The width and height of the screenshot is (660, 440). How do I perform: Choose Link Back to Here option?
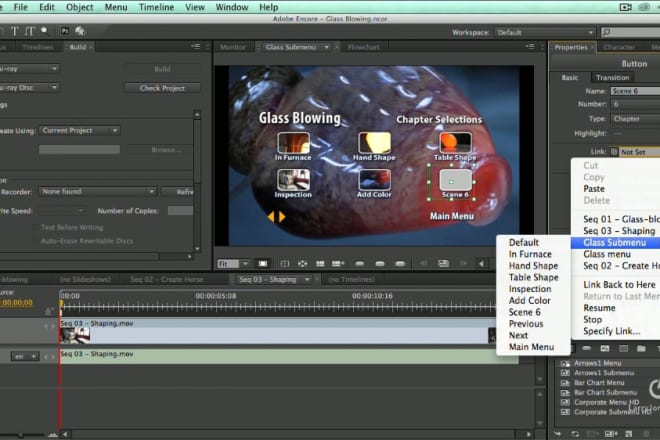[x=619, y=285]
